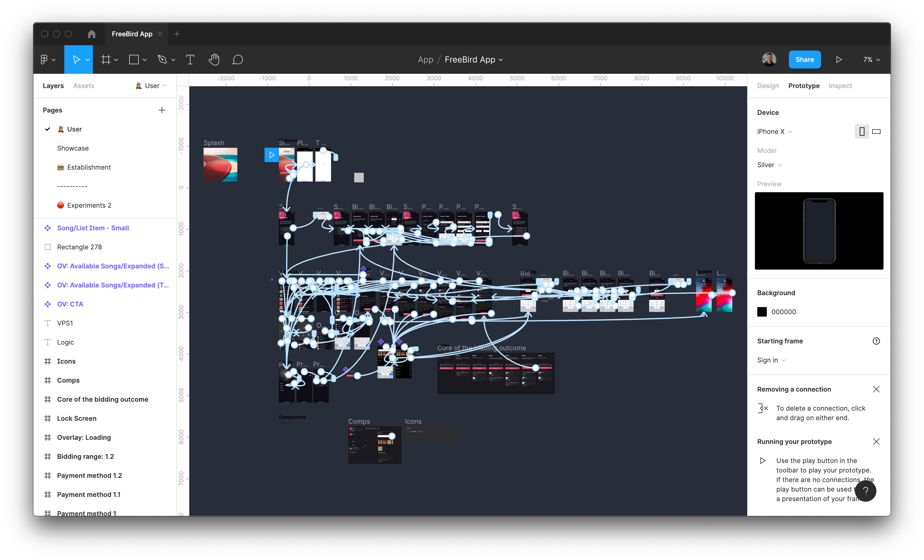The width and height of the screenshot is (924, 560).
Task: Add a new page with plus icon
Action: 162,110
